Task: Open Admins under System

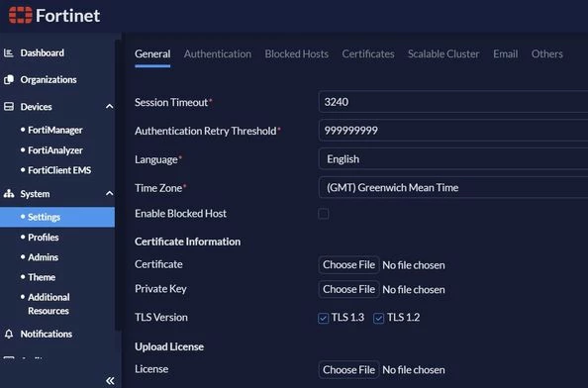Action: pyautogui.click(x=43, y=257)
